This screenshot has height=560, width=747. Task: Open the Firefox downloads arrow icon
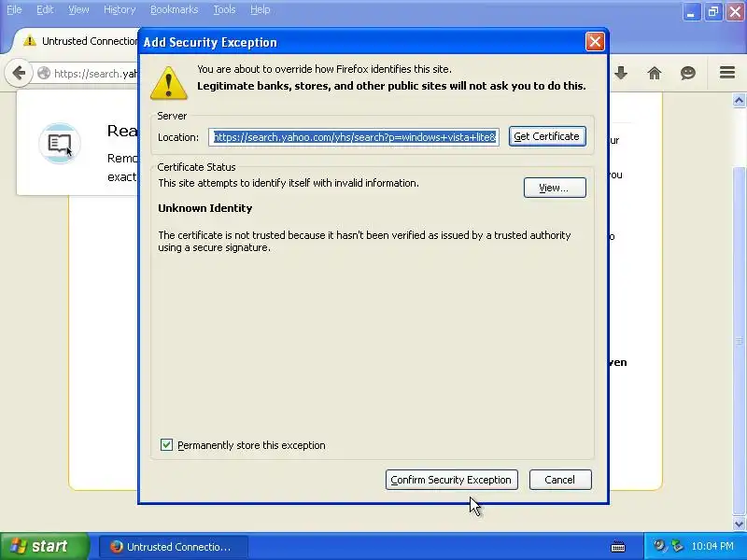coord(621,73)
